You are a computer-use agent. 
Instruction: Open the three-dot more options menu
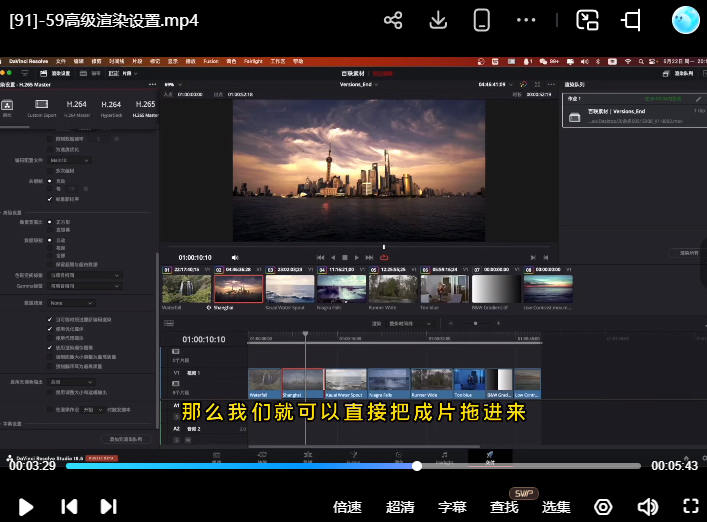(526, 20)
